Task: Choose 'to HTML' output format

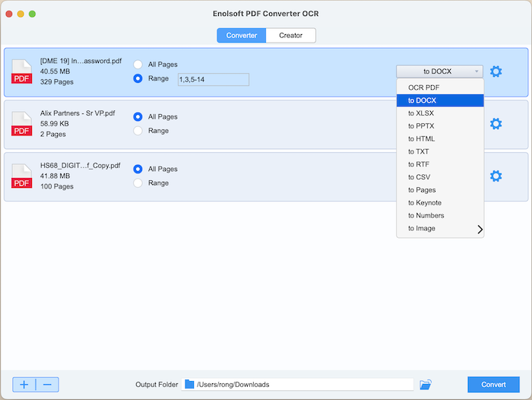Action: pos(440,139)
